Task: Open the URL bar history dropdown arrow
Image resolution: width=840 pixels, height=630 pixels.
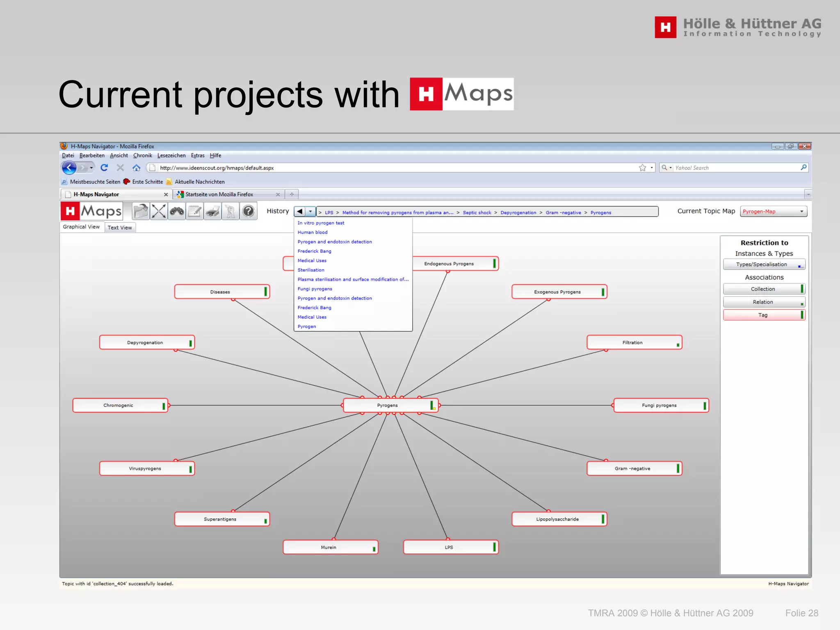Action: click(652, 168)
